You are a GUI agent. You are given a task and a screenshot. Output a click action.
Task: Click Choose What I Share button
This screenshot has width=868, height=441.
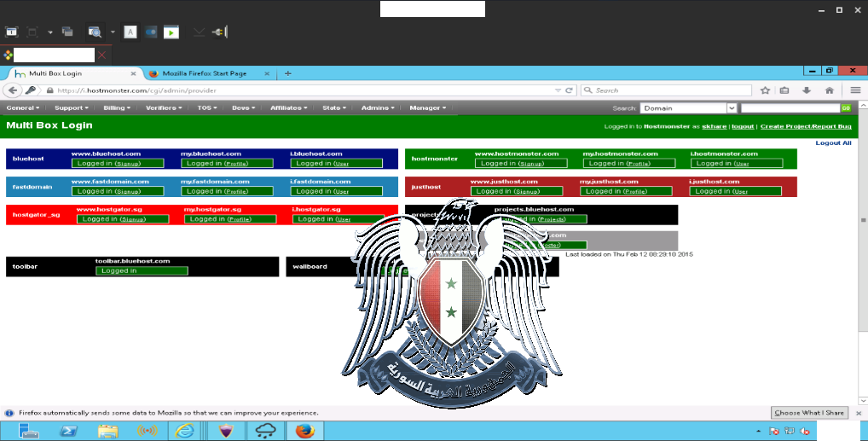coord(809,413)
